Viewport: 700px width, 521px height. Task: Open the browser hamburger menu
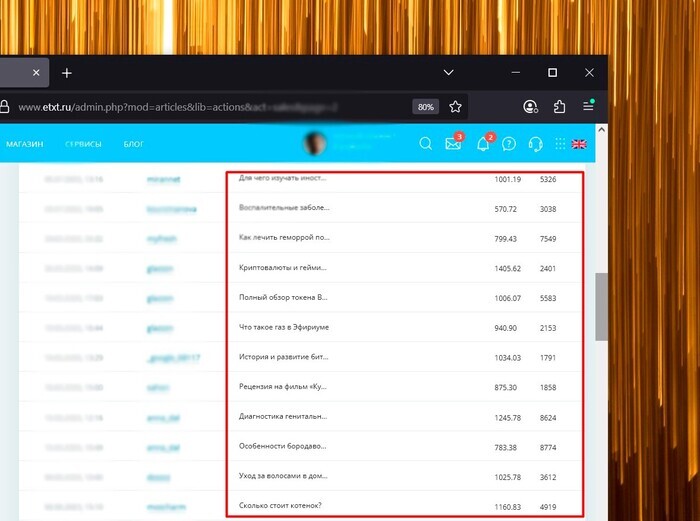coord(589,107)
